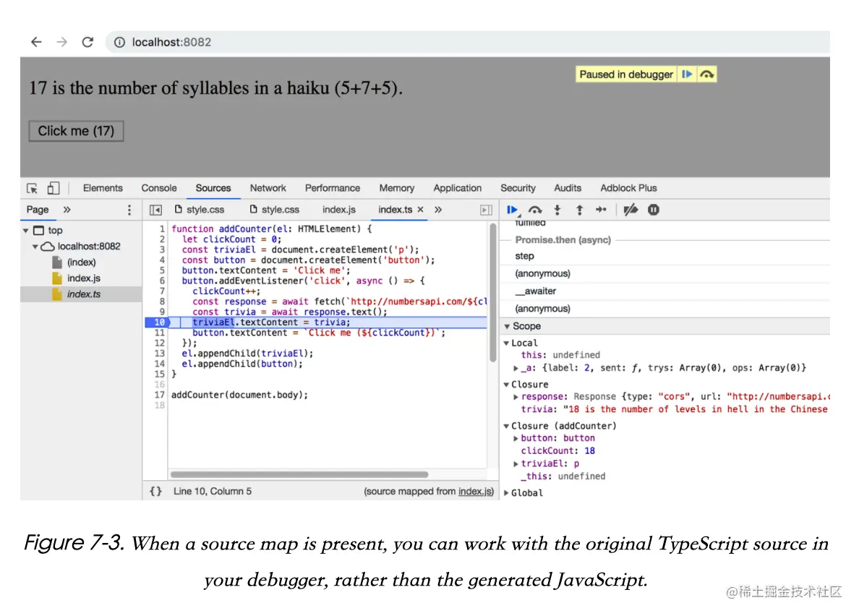Close the index.ts editor tab
The image size is (859, 616).
[420, 210]
